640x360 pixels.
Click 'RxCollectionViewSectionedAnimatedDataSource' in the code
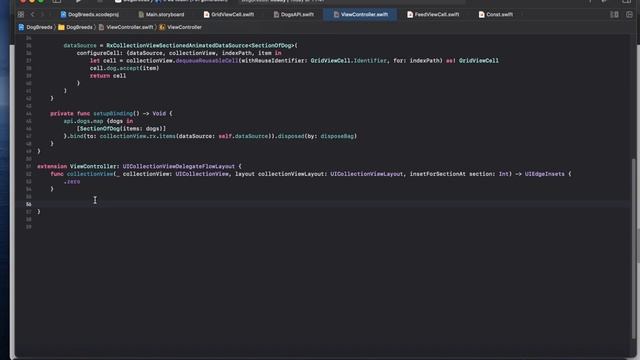177,45
